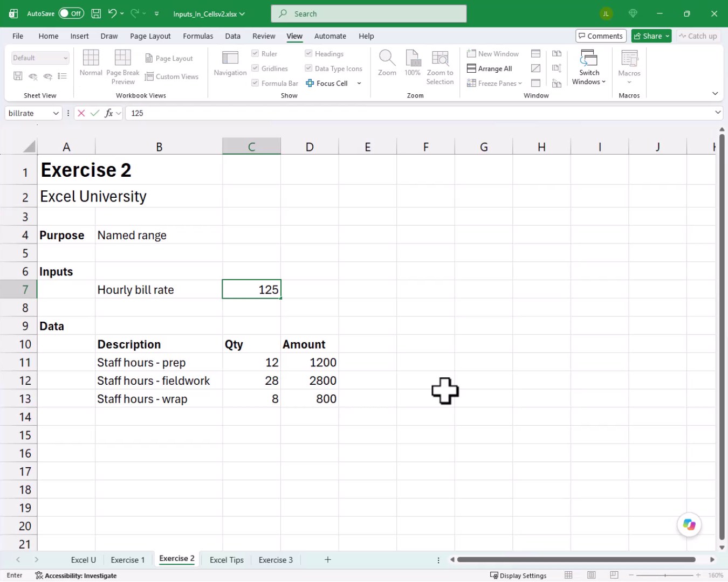This screenshot has width=728, height=582.
Task: Click the Save icon in title bar
Action: click(96, 14)
